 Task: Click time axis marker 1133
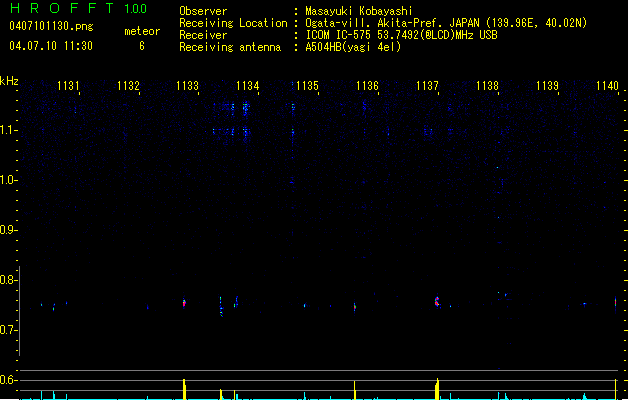pos(187,86)
